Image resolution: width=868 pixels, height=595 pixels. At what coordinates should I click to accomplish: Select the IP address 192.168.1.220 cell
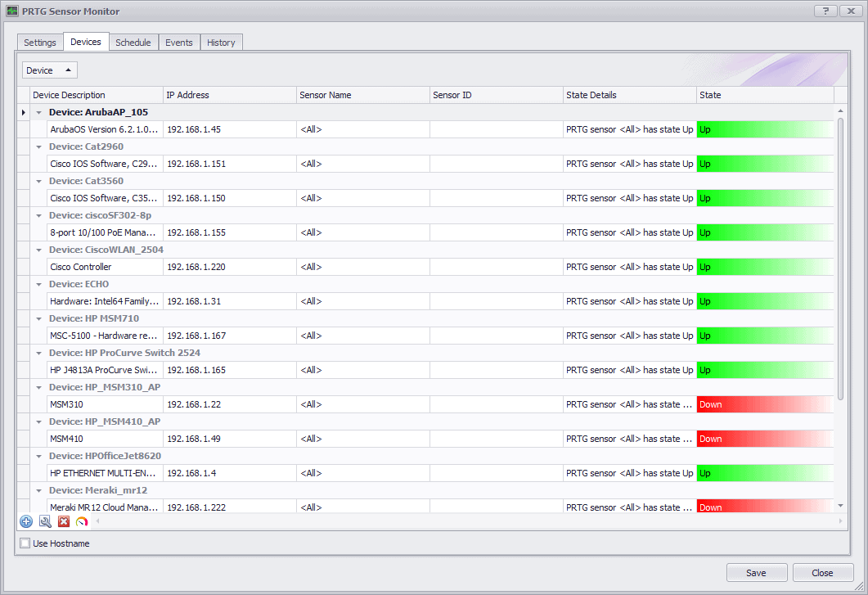tap(230, 267)
